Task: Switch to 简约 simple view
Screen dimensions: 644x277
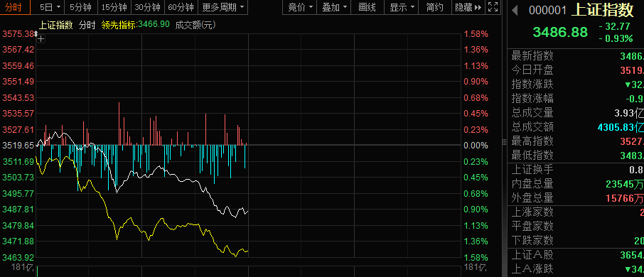Action: [434, 7]
